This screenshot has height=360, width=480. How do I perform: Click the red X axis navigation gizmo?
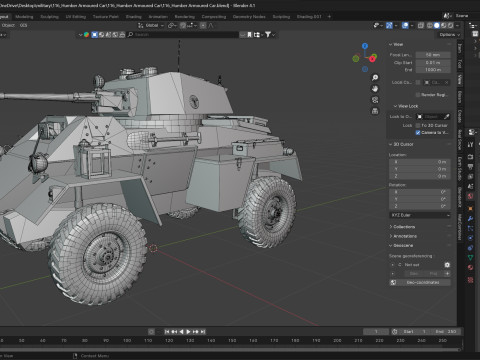pos(372,59)
